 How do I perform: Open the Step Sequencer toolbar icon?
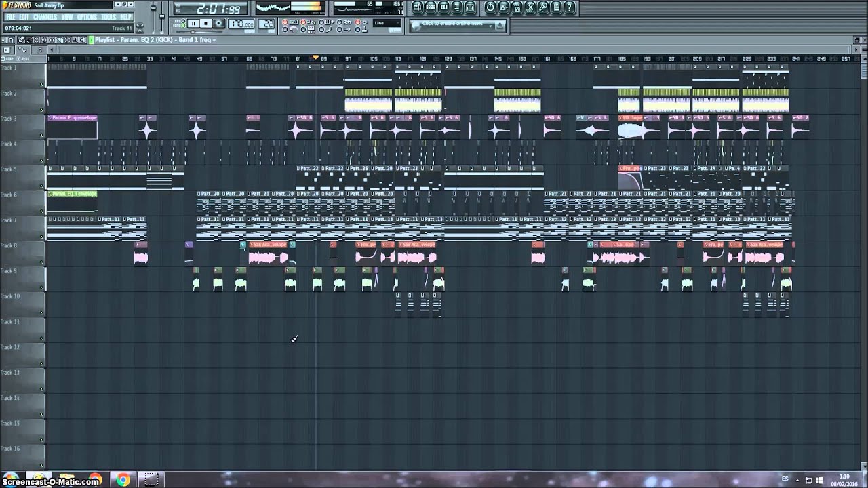coord(431,7)
